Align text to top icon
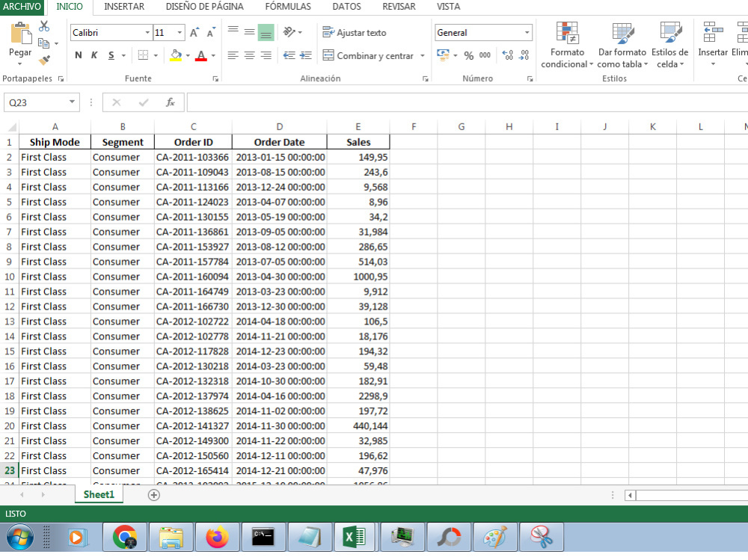The image size is (748, 560). point(233,31)
